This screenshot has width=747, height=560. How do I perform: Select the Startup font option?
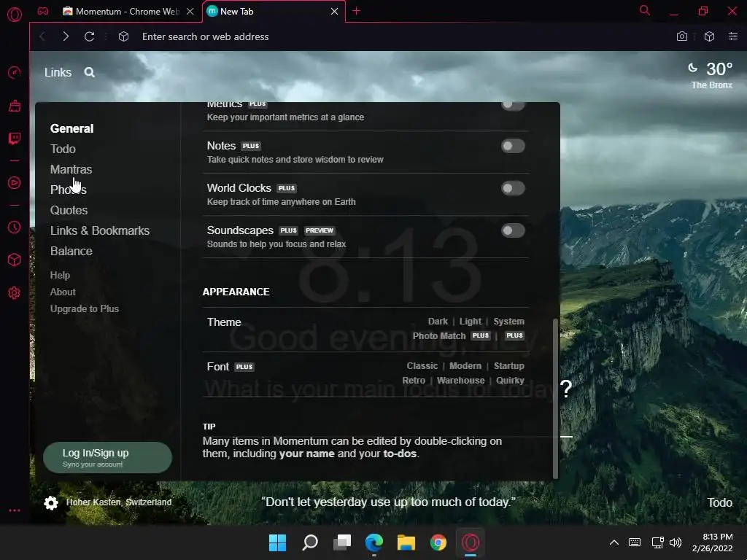508,366
